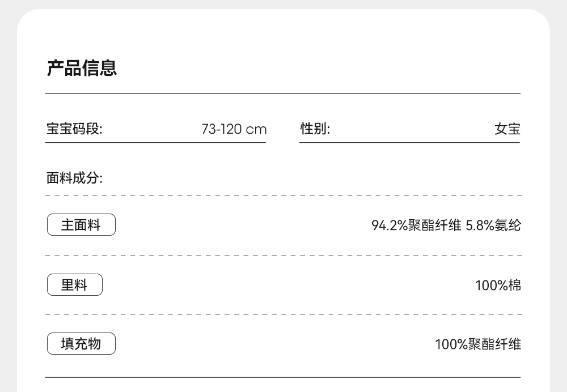Screen dimensions: 567x392
Task: Click the underline beneath 宝宝码段 field
Action: click(155, 143)
